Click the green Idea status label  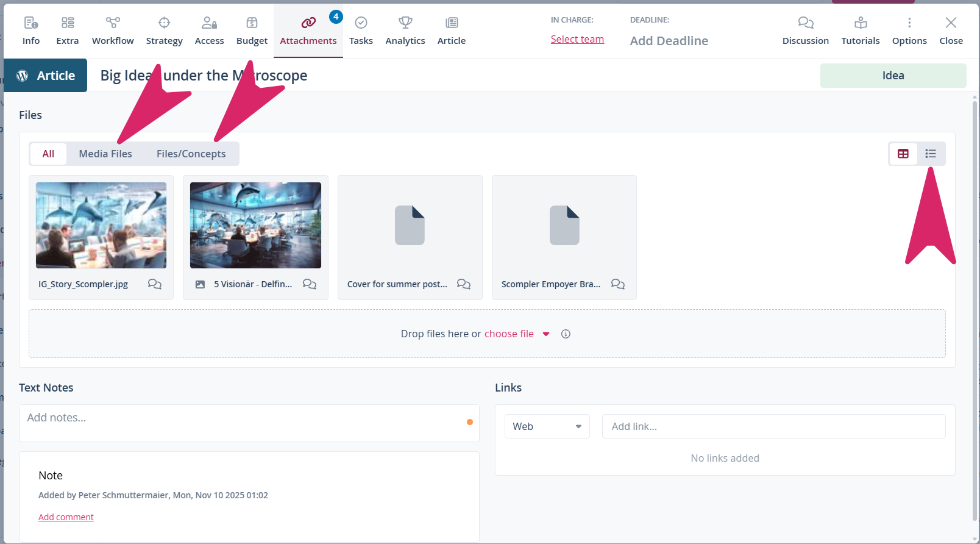(893, 76)
